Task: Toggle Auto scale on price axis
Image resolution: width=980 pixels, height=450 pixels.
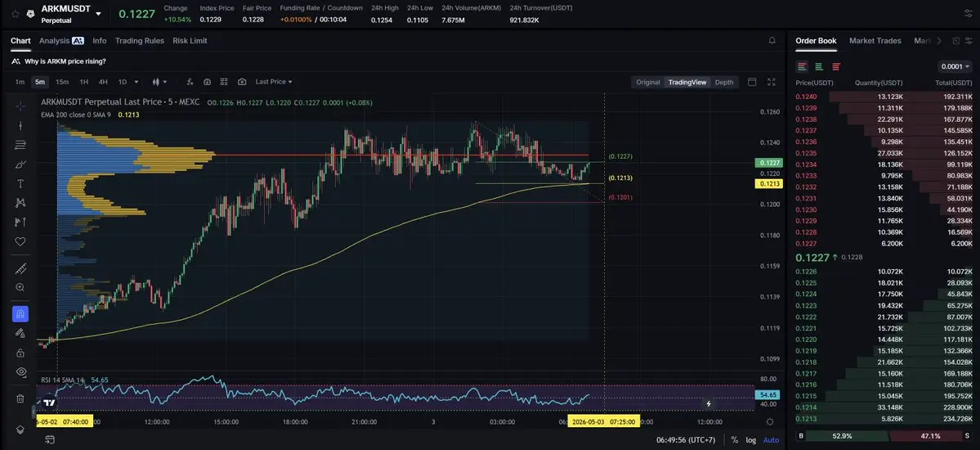Action: (772, 440)
